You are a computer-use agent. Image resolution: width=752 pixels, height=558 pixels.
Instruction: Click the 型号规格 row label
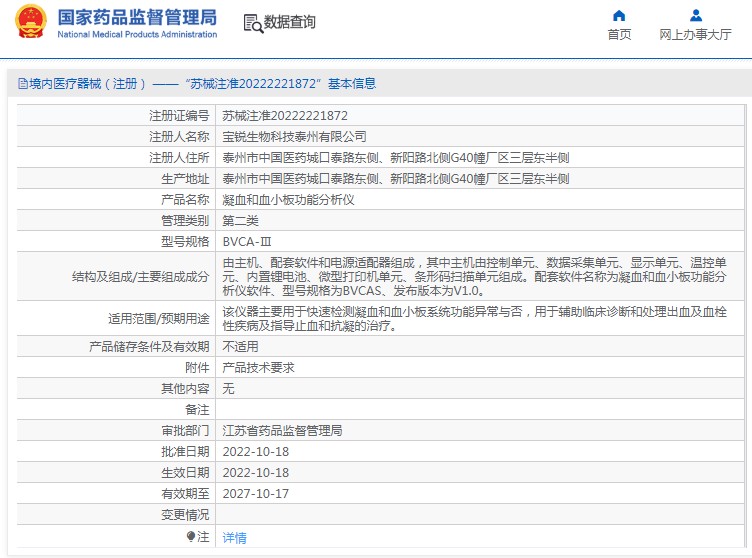point(185,242)
